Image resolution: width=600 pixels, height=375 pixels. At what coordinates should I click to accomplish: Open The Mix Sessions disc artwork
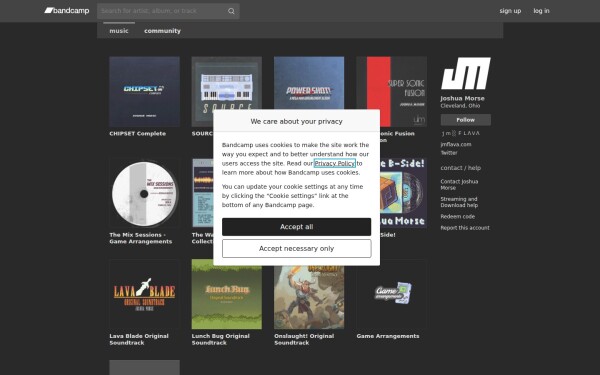pos(144,193)
